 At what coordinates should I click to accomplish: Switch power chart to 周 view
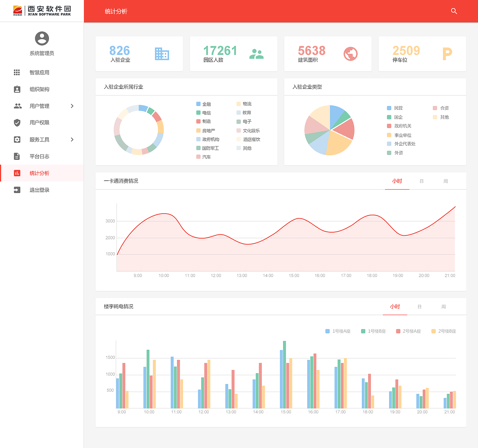(444, 307)
